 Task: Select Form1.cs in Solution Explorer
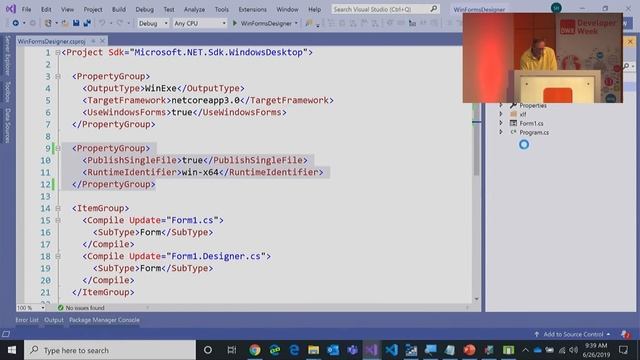tap(531, 123)
